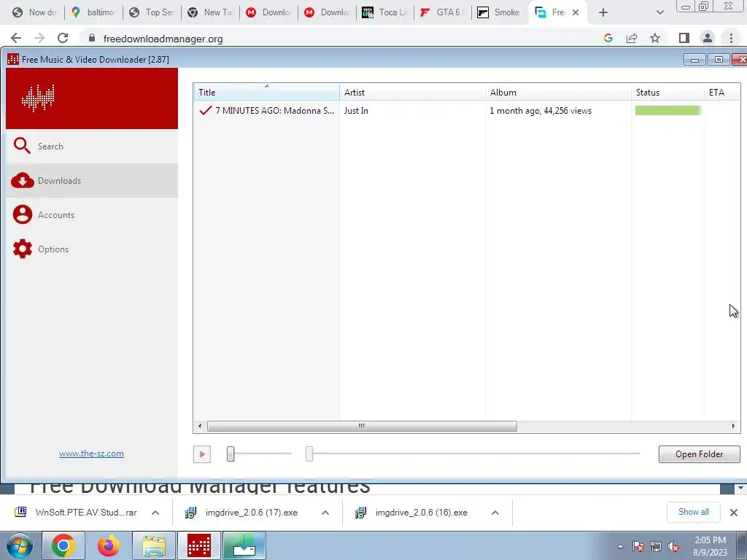747x560 pixels.
Task: Switch to the 'baltimo' Maps tab
Action: (x=93, y=12)
